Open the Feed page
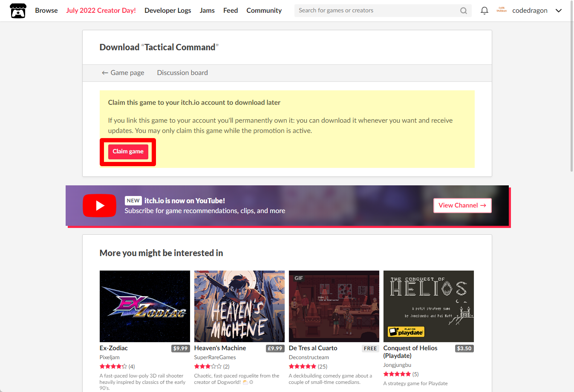Image resolution: width=574 pixels, height=392 pixels. [x=231, y=10]
